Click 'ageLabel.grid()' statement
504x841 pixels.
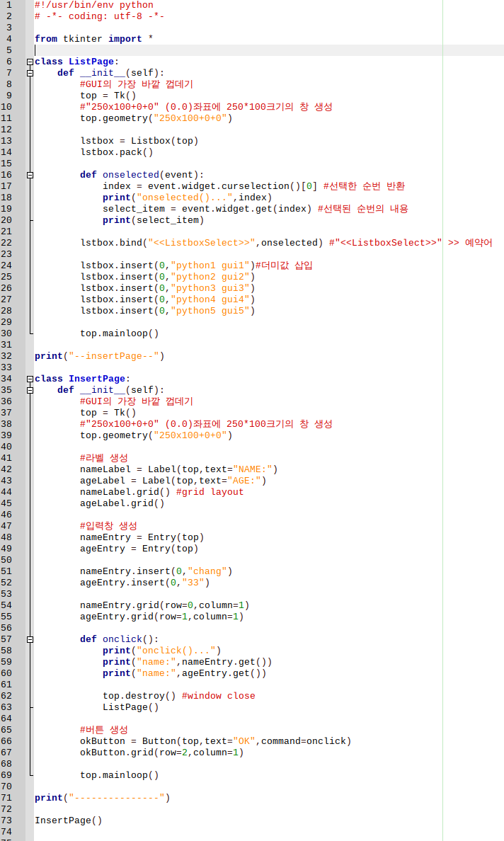(122, 503)
